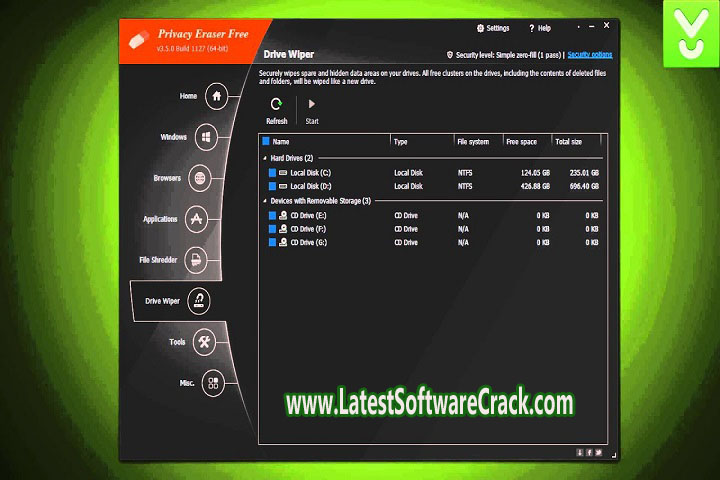The image size is (720, 480).
Task: Open the Windows menu label
Action: (x=174, y=137)
